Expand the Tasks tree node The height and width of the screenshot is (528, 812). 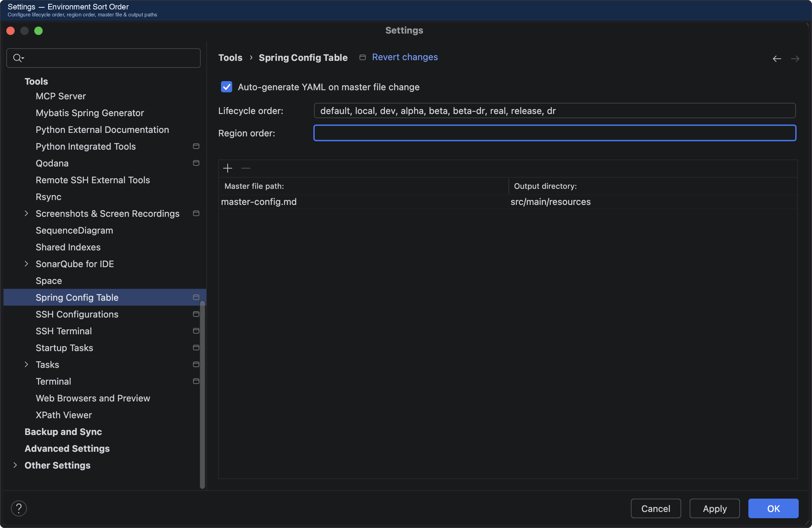coord(26,364)
